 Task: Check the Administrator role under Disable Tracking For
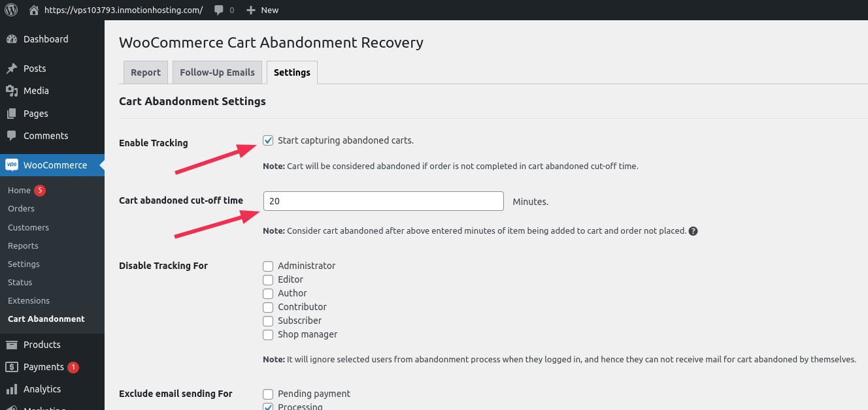268,266
